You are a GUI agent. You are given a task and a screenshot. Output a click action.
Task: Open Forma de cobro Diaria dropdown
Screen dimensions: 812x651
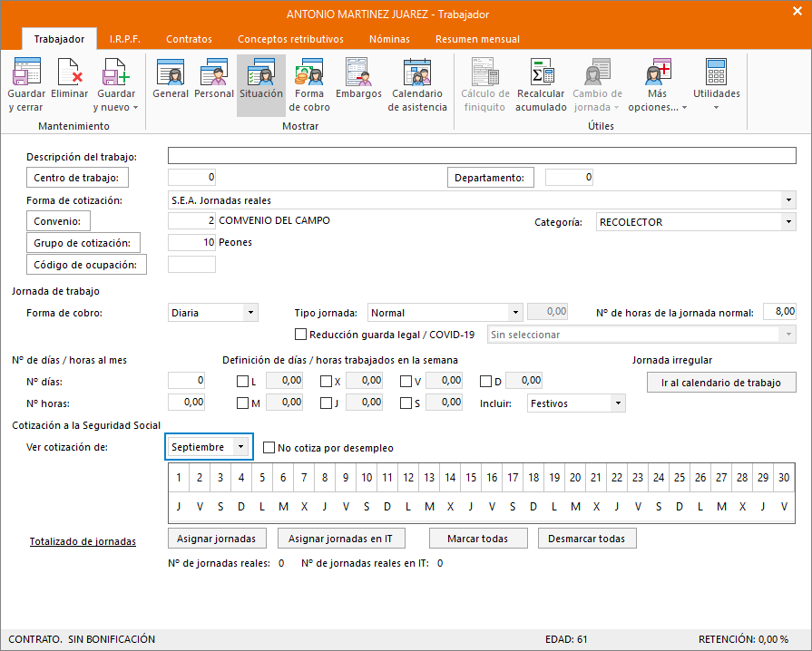point(250,313)
